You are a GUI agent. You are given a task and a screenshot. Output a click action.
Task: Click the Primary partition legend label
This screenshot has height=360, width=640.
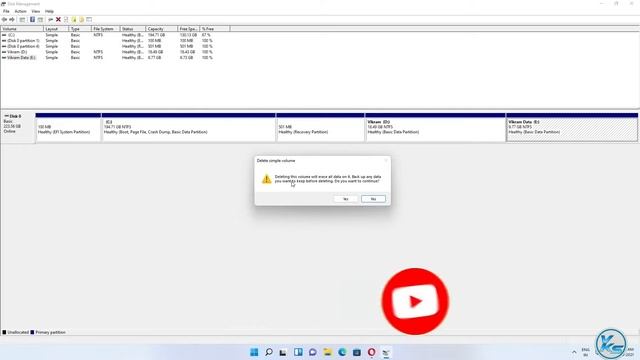tap(50, 332)
